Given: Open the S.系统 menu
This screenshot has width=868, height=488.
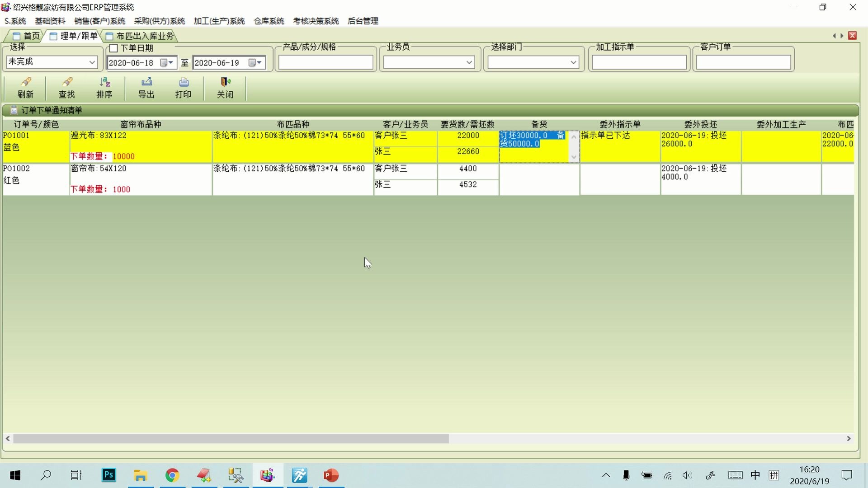Looking at the screenshot, I should pos(15,21).
